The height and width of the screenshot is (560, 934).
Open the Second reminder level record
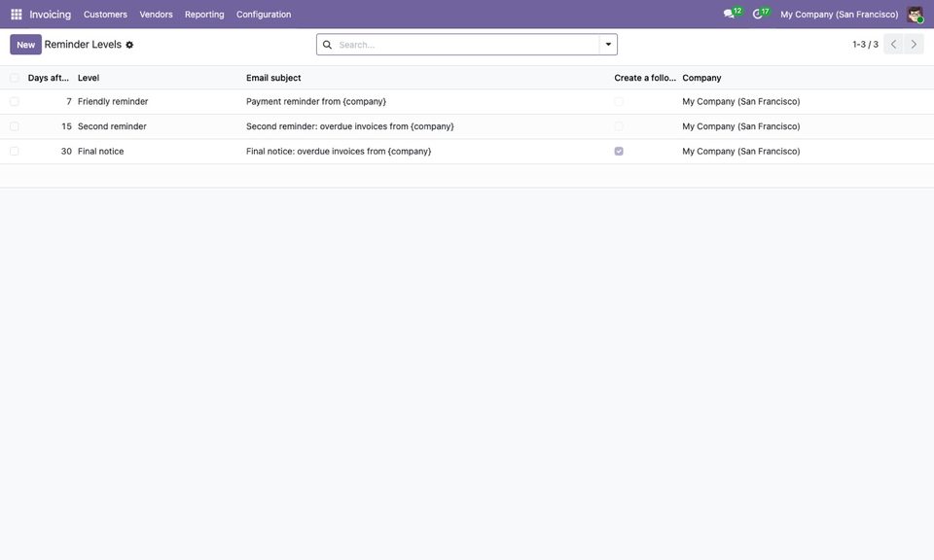pos(112,126)
